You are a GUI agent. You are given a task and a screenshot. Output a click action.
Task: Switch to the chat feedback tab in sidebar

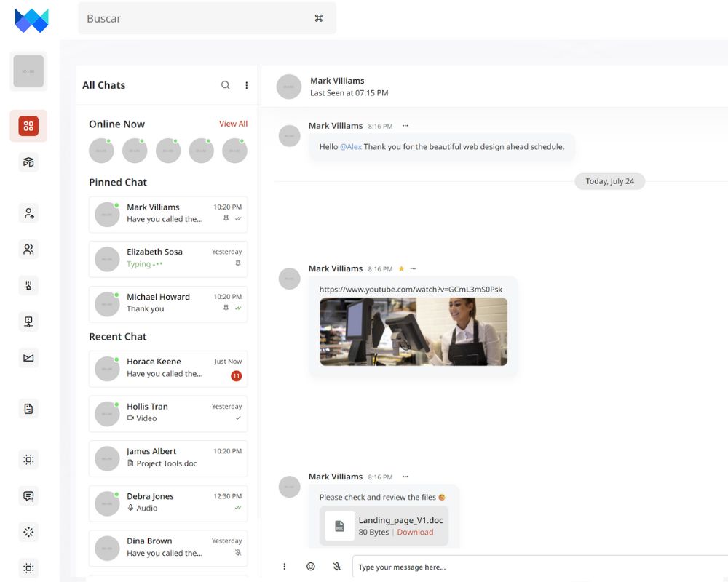(28, 495)
